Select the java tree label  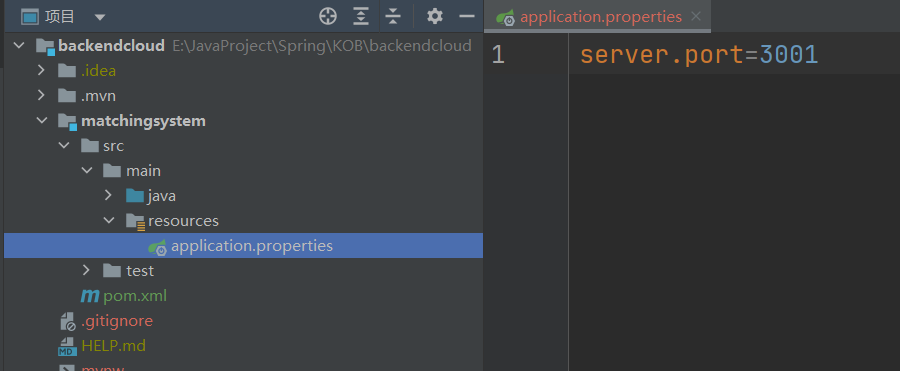[x=162, y=196]
